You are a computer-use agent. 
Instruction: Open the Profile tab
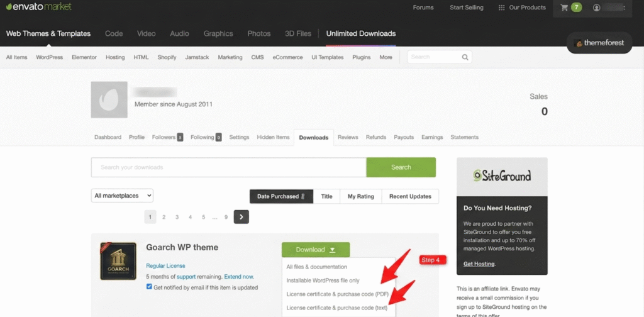[136, 137]
